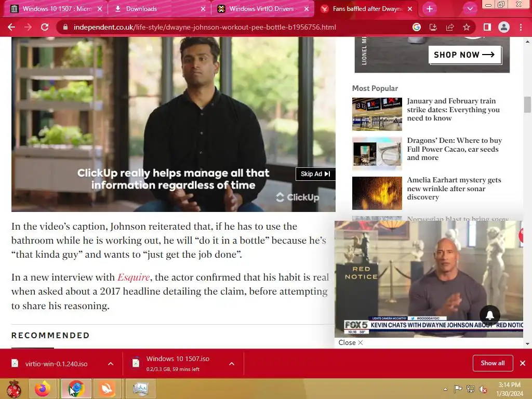Open the side panel icon
532x399 pixels.
487,27
